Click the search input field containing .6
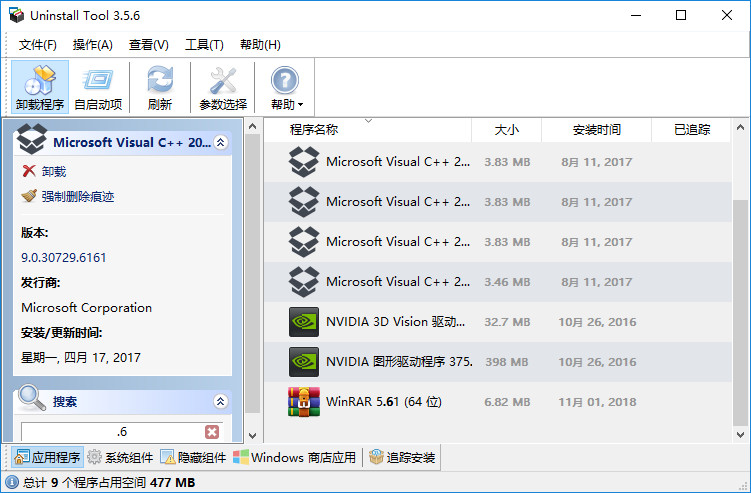The height and width of the screenshot is (493, 751). [x=113, y=432]
